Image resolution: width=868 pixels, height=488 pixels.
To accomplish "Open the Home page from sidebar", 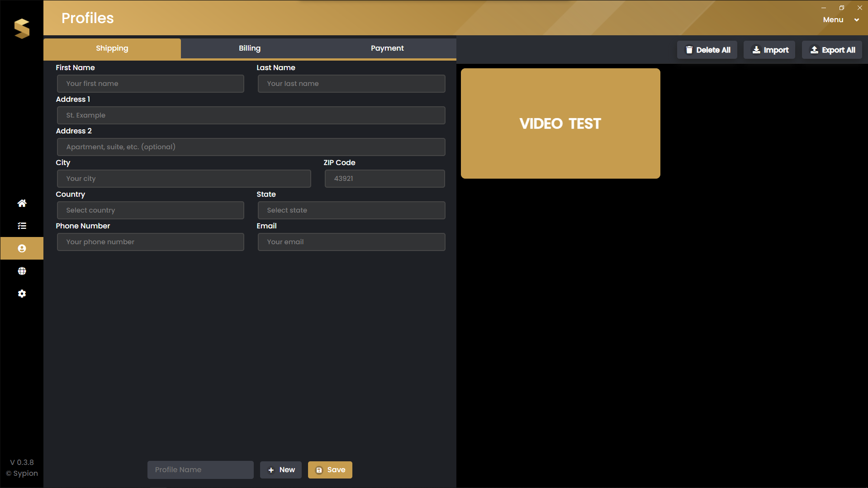I will [x=22, y=203].
